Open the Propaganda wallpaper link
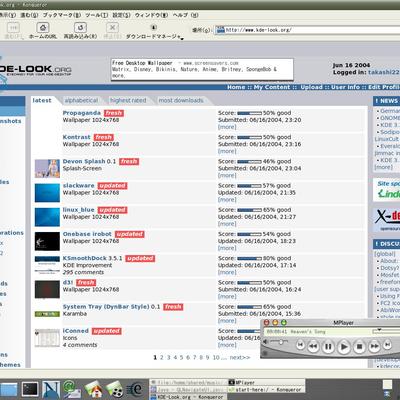The width and height of the screenshot is (400, 400). [82, 113]
